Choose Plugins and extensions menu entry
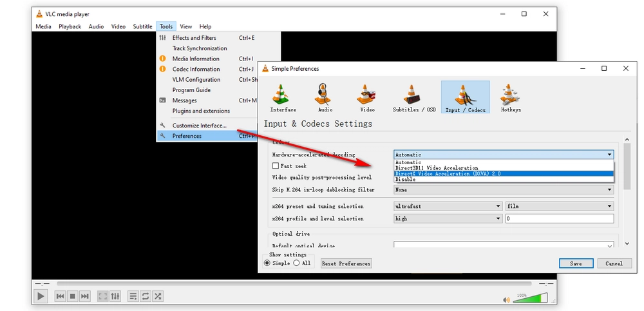 click(x=207, y=111)
